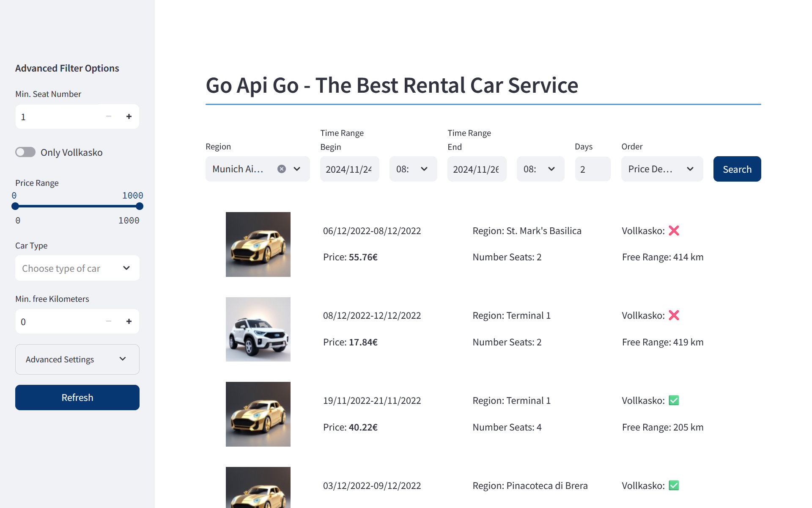The height and width of the screenshot is (508, 812).
Task: Click the gold car image in first result
Action: tap(258, 244)
